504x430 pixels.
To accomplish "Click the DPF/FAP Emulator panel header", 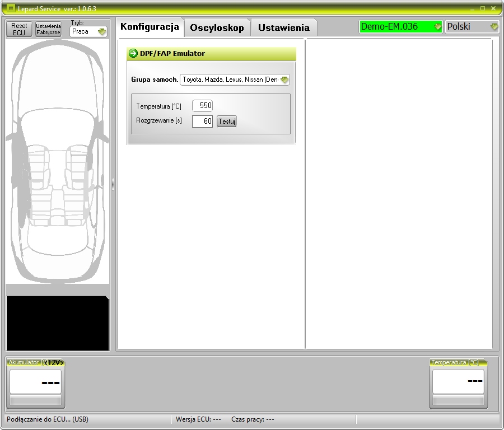I will point(211,54).
